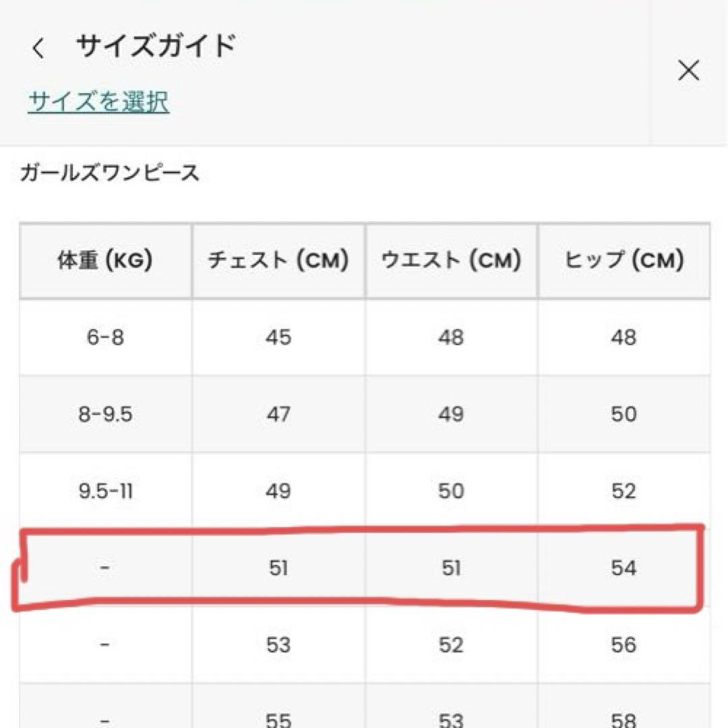The image size is (728, 728).
Task: Select the 9.5-11 weight cell
Action: [105, 491]
